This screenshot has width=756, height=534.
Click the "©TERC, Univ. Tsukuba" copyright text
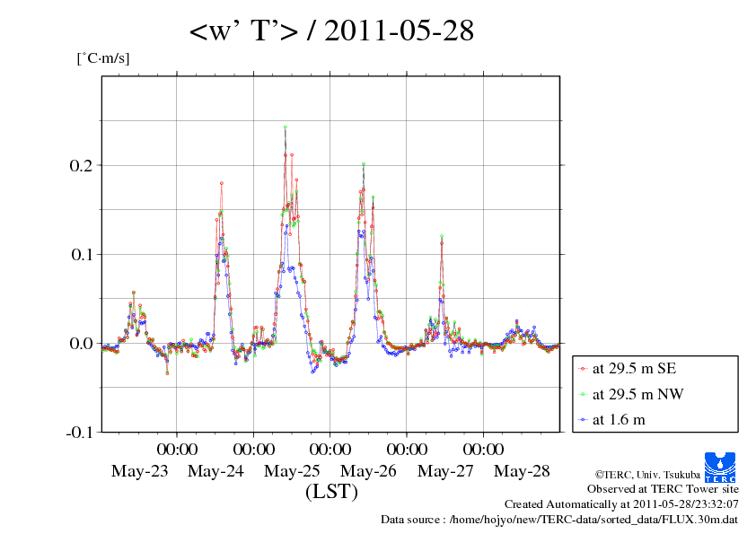click(x=647, y=474)
